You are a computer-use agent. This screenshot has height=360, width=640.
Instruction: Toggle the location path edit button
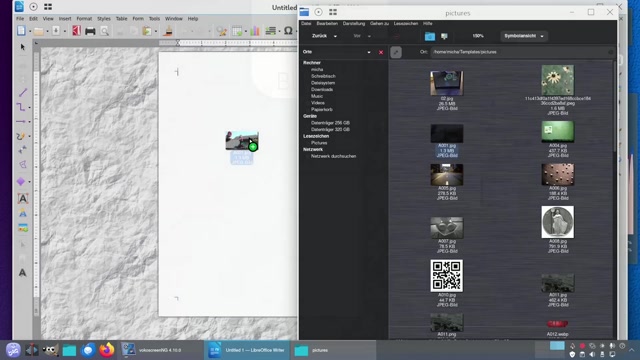point(396,52)
